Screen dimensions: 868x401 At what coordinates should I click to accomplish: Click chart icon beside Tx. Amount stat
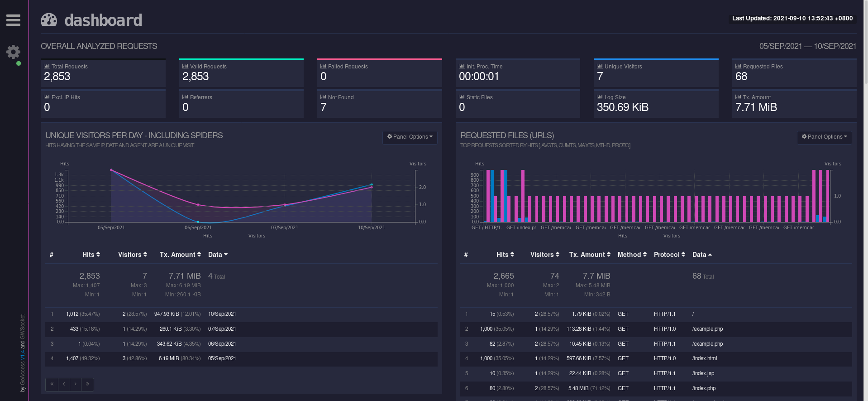tap(738, 97)
